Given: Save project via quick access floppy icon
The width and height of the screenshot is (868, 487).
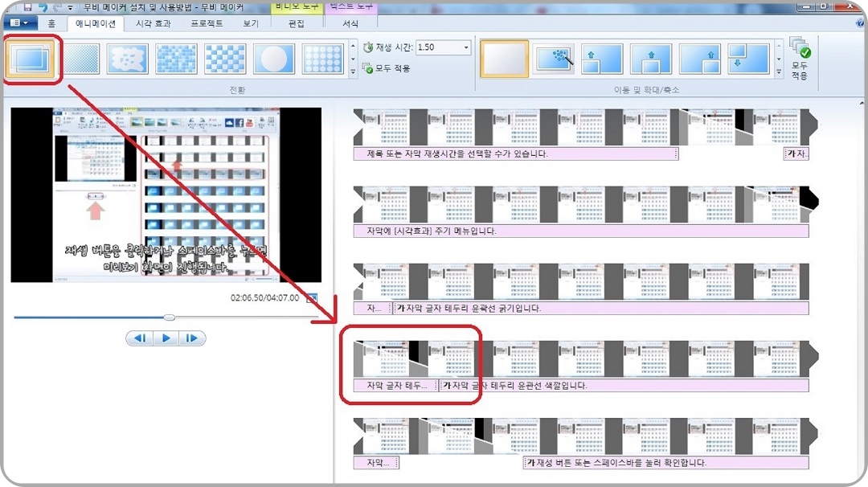Looking at the screenshot, I should pos(27,7).
